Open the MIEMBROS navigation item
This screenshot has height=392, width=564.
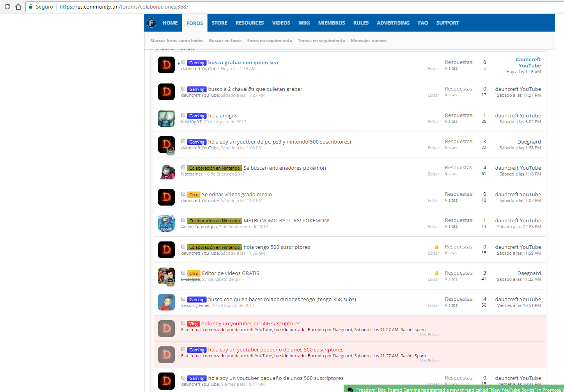331,23
